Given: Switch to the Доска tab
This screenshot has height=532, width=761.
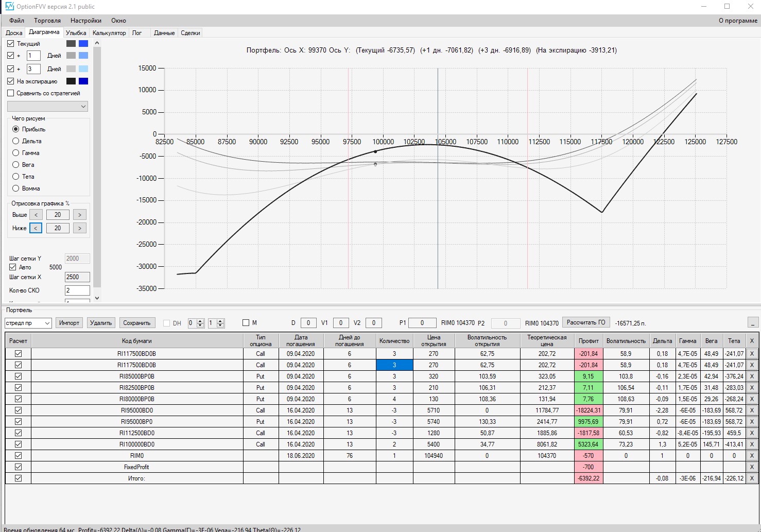Looking at the screenshot, I should coord(14,33).
